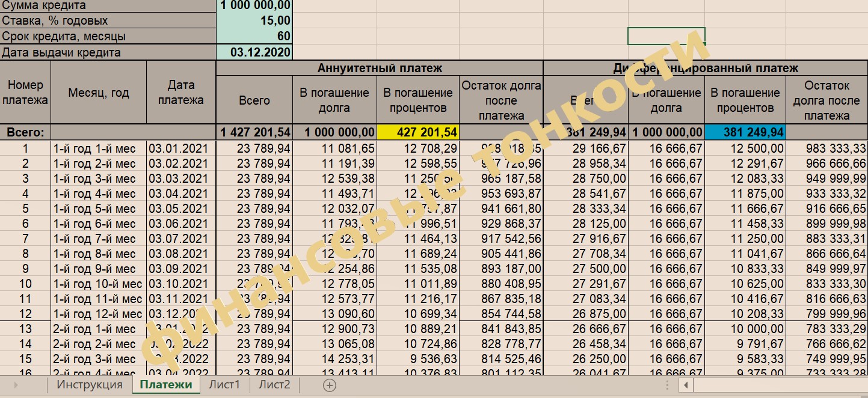Click 'Всего' header under Аннуитетный платеж
The image size is (868, 398).
coord(254,100)
